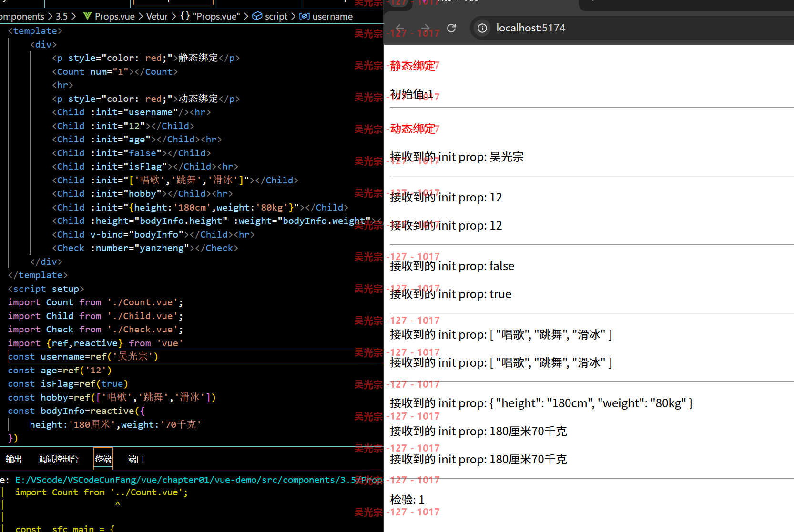Click the 静态绑定 heading in the browser
This screenshot has height=532, width=794.
pos(413,66)
